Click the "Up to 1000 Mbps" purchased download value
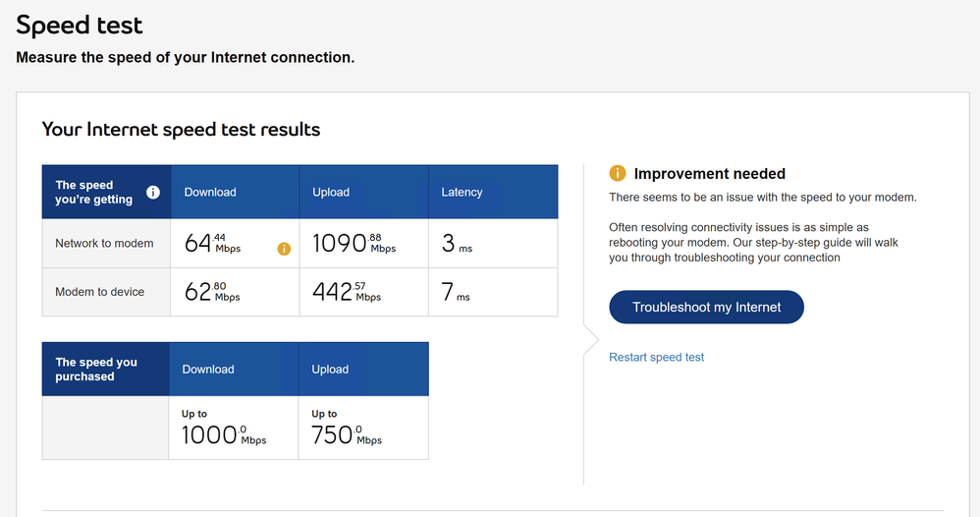The height and width of the screenshot is (517, 980). (224, 430)
